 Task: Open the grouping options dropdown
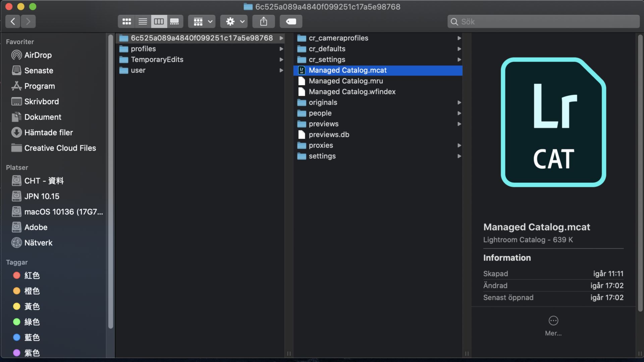(x=201, y=21)
